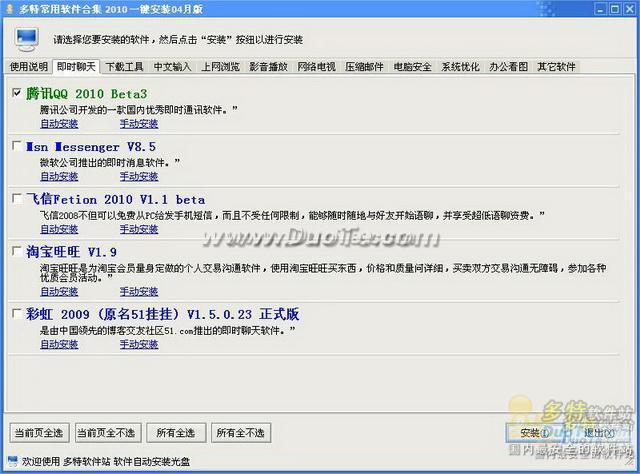640x474 pixels.
Task: Open the 其它软件 tab
Action: tap(556, 67)
